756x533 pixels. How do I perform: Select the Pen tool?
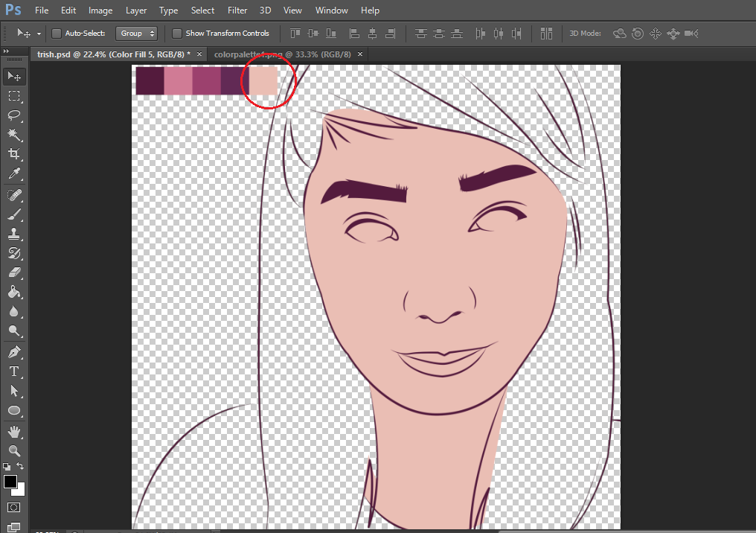[x=14, y=351]
